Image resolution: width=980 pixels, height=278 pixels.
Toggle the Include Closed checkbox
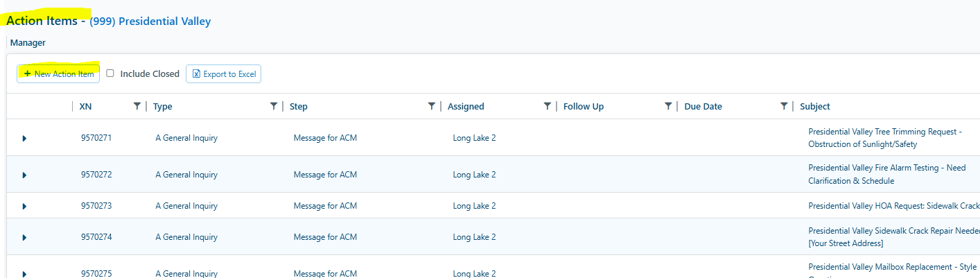[x=110, y=73]
